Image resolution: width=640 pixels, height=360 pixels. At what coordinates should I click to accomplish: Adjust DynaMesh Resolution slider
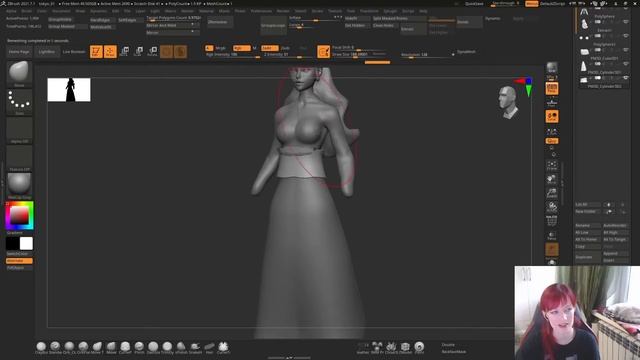(427, 55)
